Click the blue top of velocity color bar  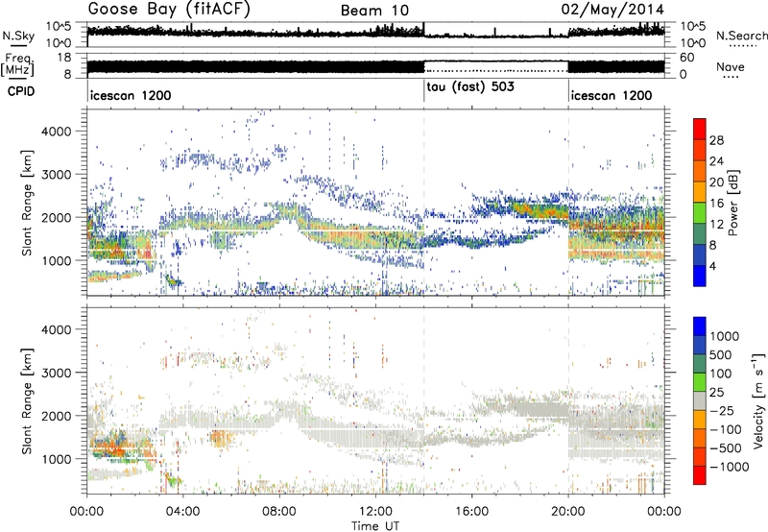coord(700,326)
